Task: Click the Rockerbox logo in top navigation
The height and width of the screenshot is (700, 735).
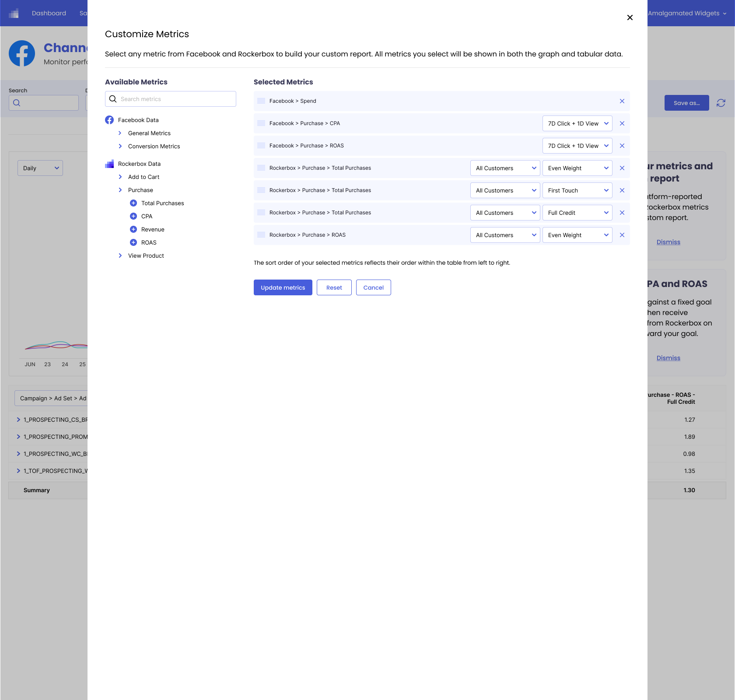Action: (x=14, y=13)
